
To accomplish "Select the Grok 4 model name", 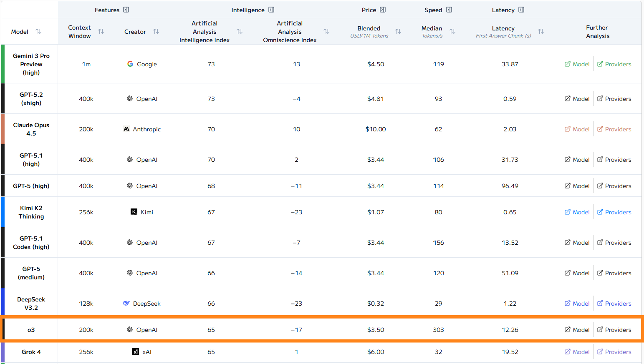I will click(x=31, y=352).
